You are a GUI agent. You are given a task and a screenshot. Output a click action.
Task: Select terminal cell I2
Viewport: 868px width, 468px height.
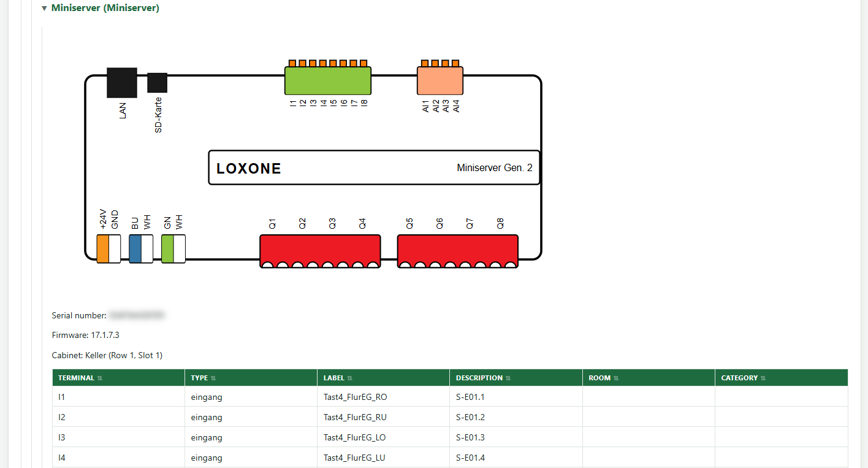(x=119, y=417)
